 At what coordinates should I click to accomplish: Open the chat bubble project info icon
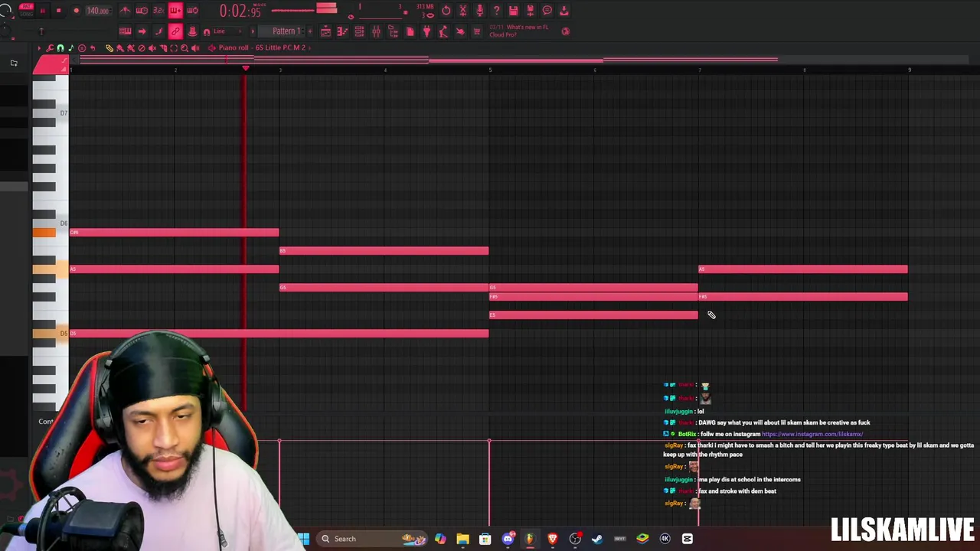pos(547,11)
